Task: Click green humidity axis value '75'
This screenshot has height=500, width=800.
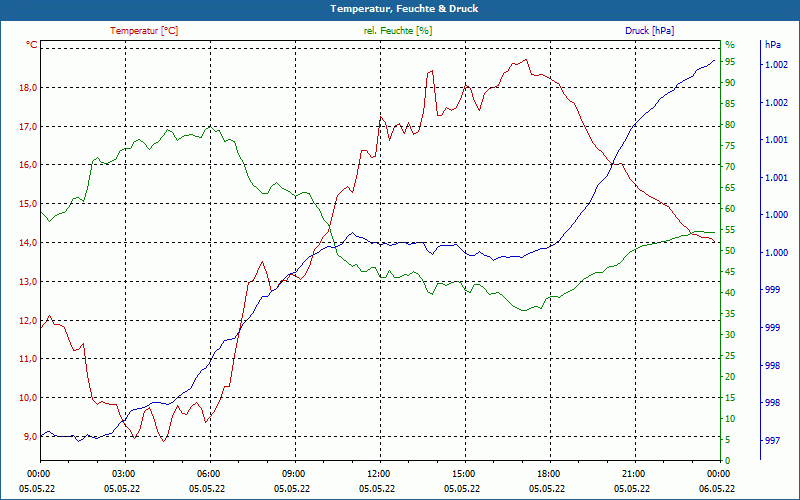Action: (x=730, y=145)
